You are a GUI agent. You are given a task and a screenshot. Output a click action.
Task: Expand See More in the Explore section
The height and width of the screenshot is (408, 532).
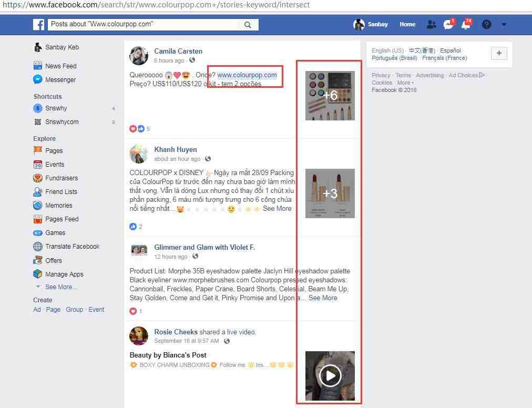pos(61,287)
